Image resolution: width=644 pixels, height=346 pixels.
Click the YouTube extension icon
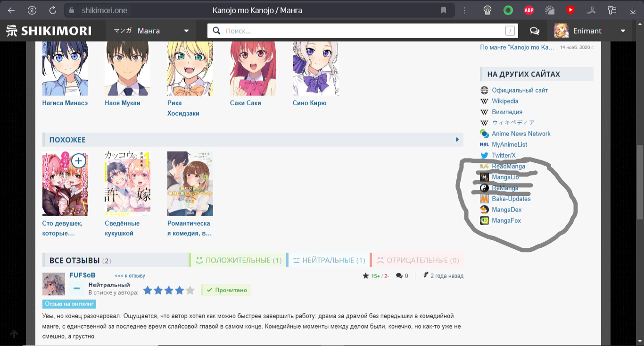[x=570, y=10]
